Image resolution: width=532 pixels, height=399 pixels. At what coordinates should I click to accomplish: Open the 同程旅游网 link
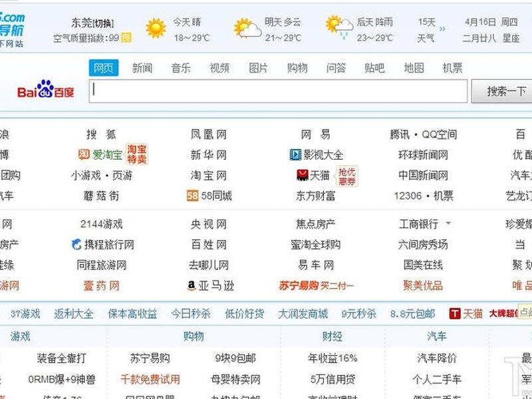tap(101, 265)
